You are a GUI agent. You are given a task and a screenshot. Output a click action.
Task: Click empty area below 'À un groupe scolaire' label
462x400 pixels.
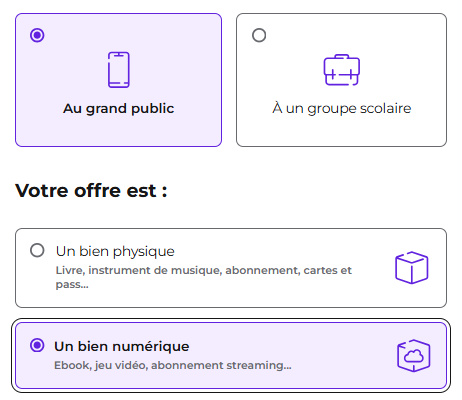coord(342,131)
